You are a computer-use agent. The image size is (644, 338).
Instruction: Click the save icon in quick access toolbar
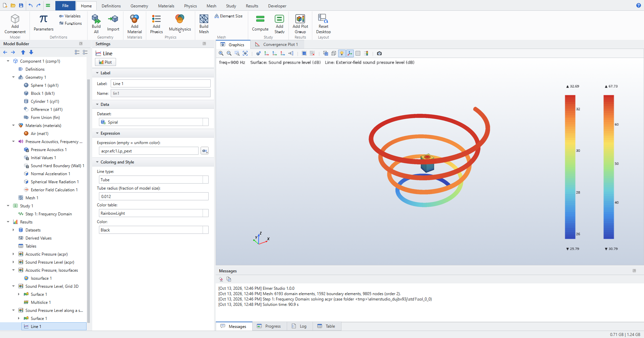21,5
